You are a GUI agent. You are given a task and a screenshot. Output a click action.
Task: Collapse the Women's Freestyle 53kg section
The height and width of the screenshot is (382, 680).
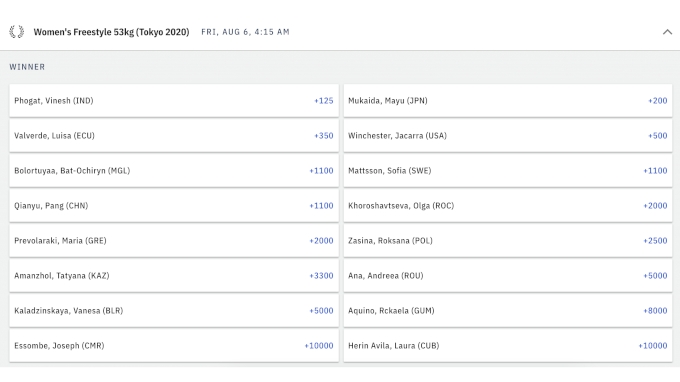[667, 32]
